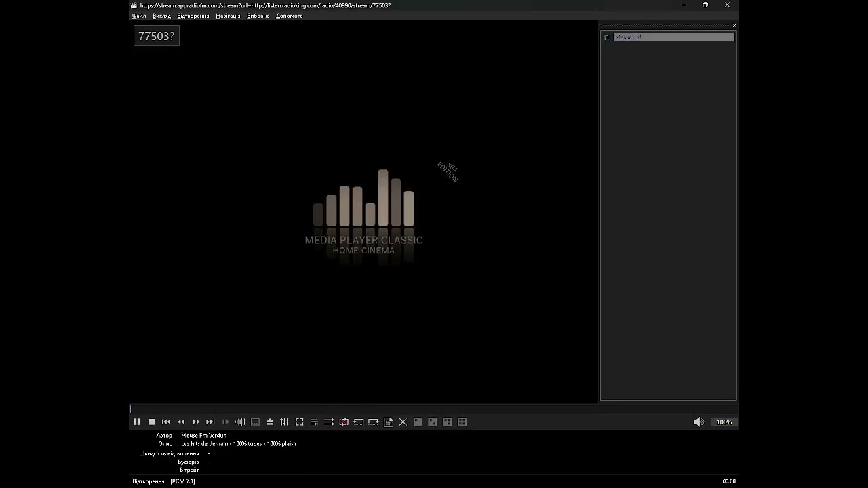Click the icon with two rightward arrows
This screenshot has width=868, height=488.
point(329,422)
